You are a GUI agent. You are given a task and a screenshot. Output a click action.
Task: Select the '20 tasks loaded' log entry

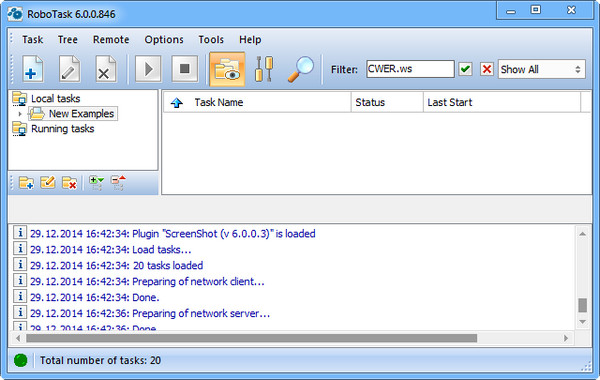(116, 266)
